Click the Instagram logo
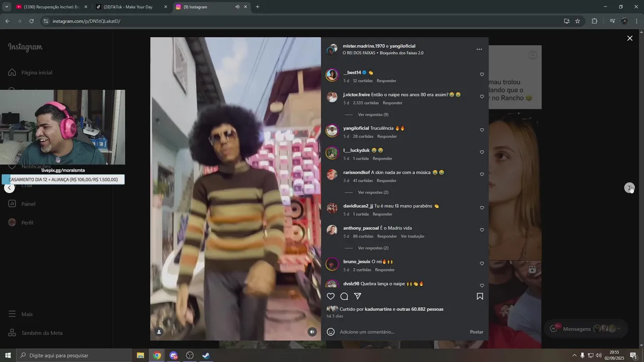644x362 pixels. point(25,47)
